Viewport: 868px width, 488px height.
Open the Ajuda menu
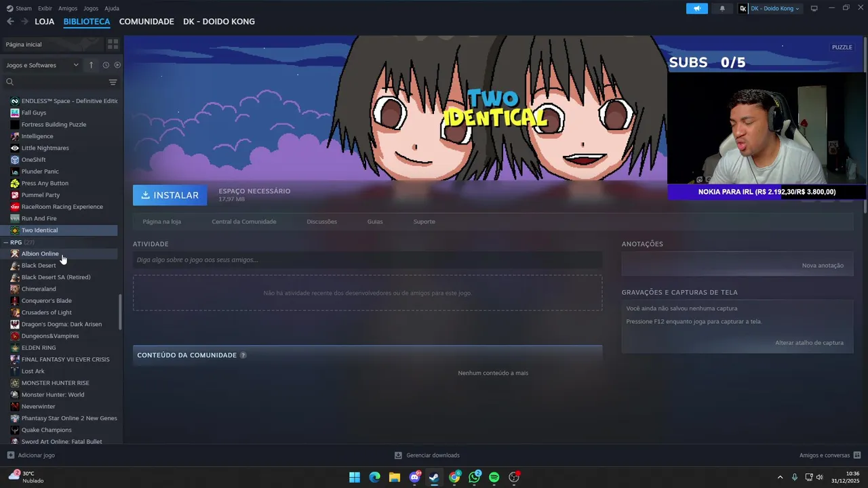pyautogui.click(x=112, y=8)
